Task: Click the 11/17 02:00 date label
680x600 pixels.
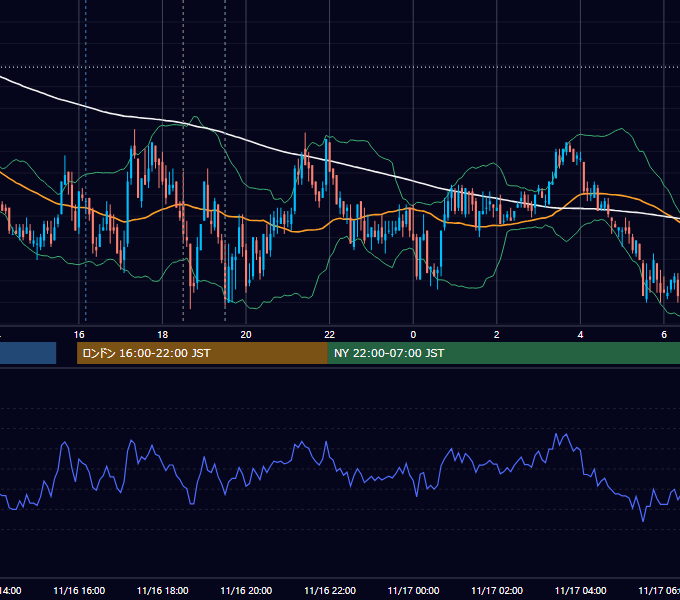Action: pos(497,590)
